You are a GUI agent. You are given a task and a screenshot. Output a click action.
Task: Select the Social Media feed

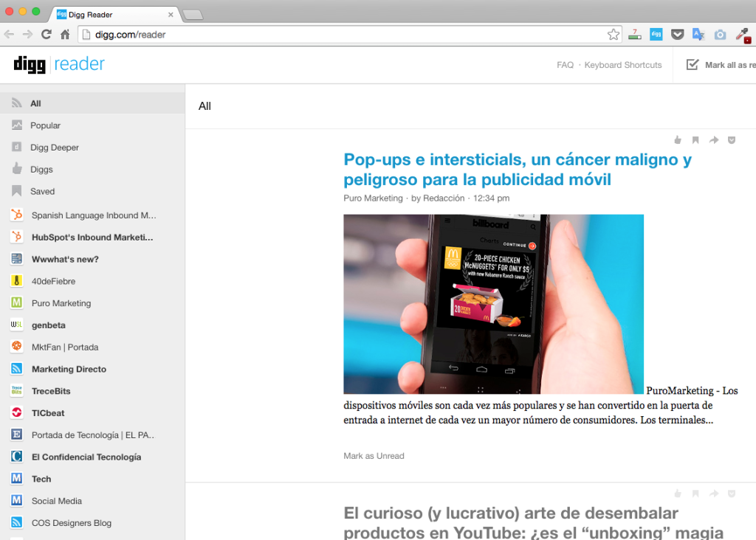tap(92, 501)
